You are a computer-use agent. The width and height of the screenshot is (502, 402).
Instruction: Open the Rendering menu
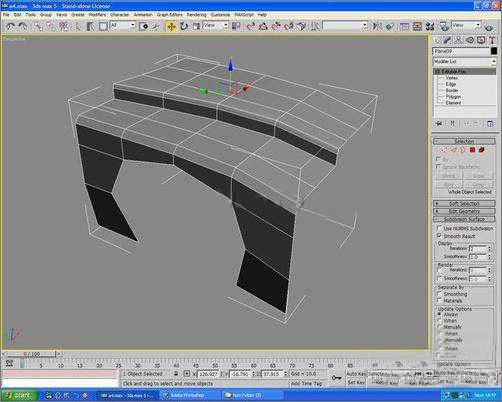pos(196,15)
